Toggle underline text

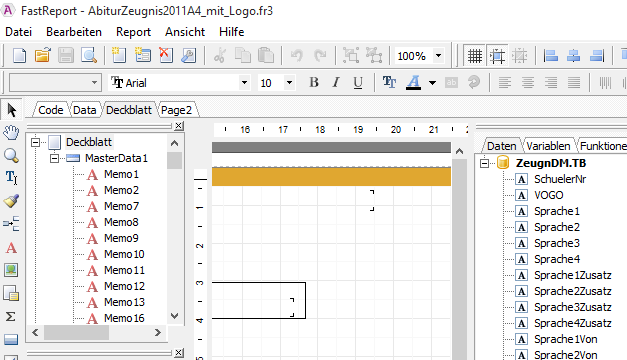click(x=358, y=82)
